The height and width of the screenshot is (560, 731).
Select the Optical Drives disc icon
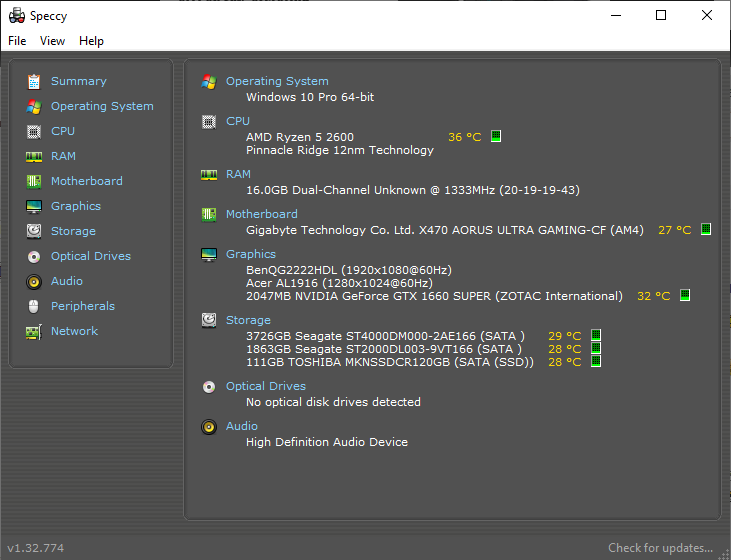pyautogui.click(x=34, y=256)
